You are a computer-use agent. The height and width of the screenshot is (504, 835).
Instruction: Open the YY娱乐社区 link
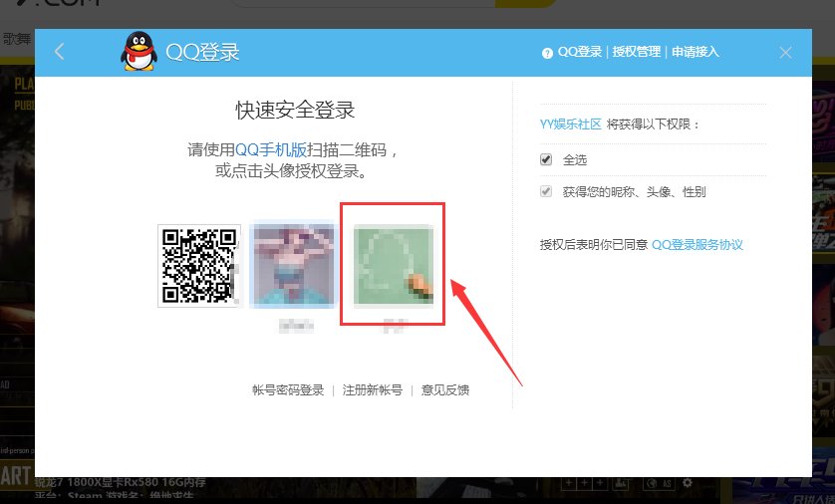(570, 124)
